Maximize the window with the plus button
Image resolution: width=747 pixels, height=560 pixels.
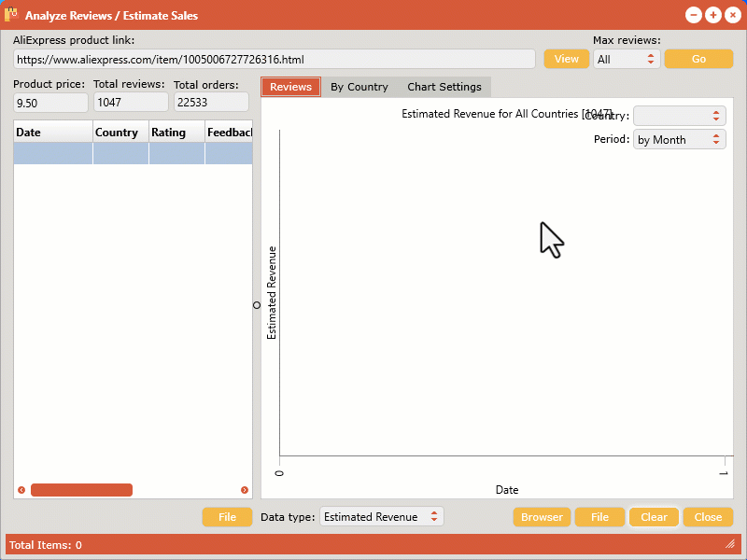[712, 15]
